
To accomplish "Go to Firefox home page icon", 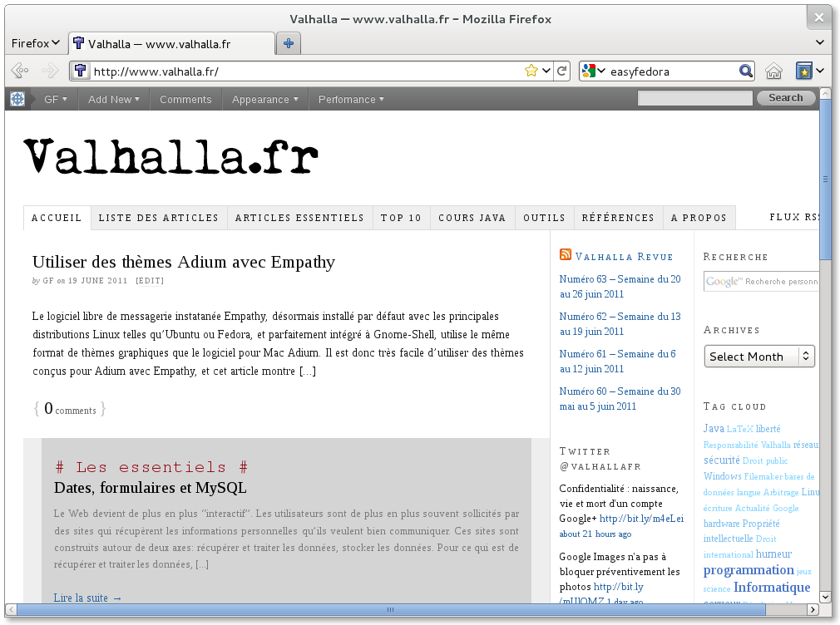I will (773, 71).
